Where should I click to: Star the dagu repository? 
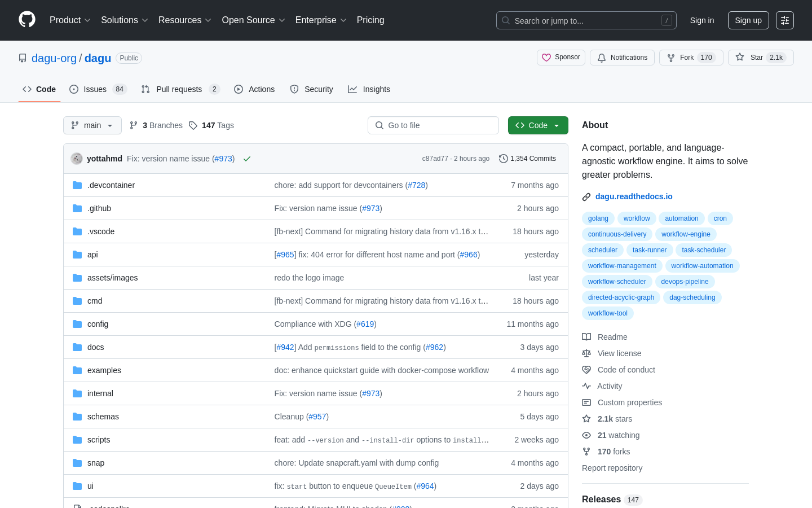[761, 58]
